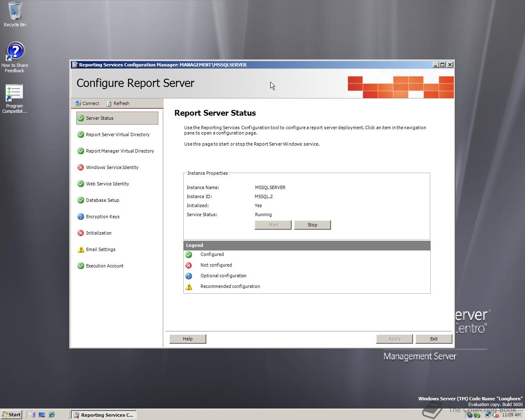The width and height of the screenshot is (525, 420).
Task: Click the Service Status value Running
Action: pos(263,215)
